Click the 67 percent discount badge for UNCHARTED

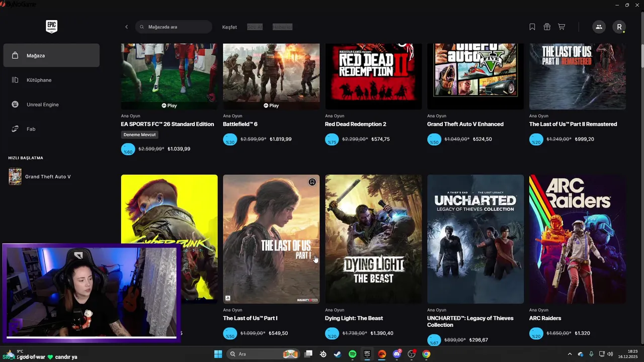[x=434, y=340]
